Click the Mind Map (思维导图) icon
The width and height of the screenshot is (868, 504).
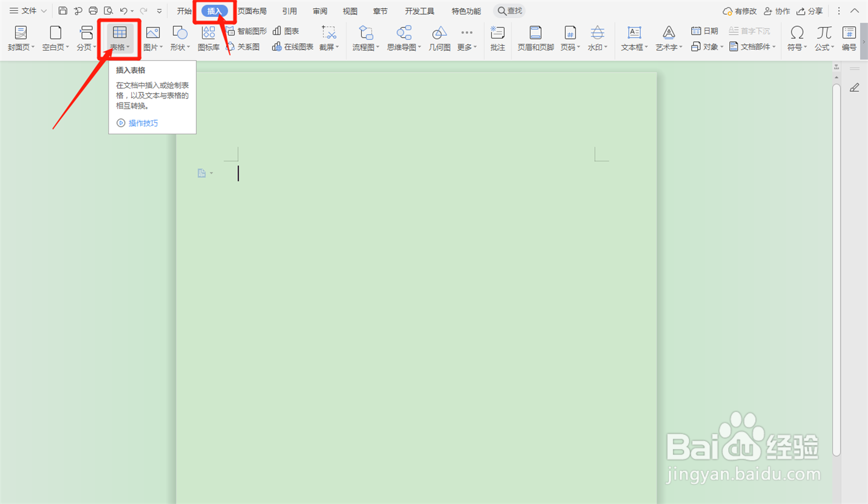[x=404, y=33]
